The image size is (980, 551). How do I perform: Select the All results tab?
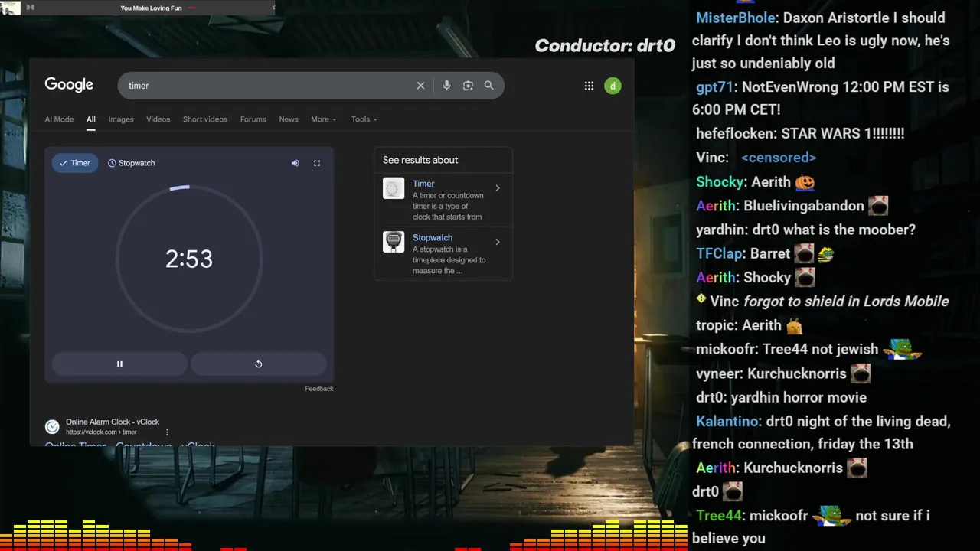pyautogui.click(x=90, y=119)
